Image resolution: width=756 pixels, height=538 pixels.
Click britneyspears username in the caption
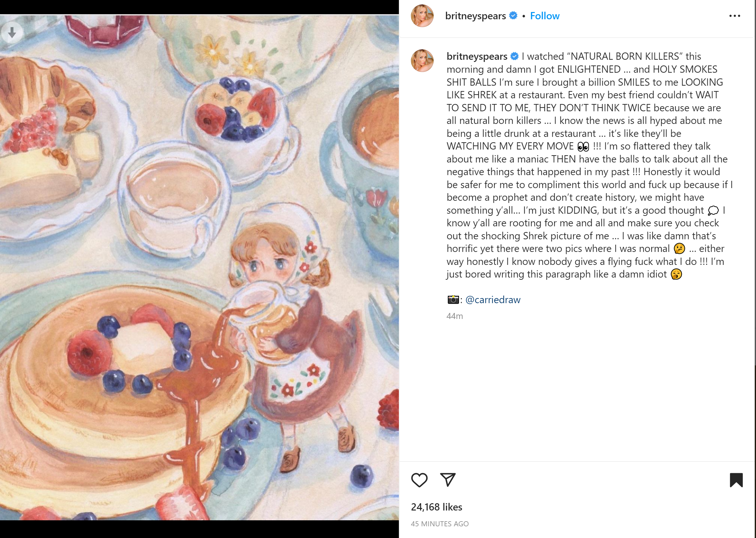click(477, 56)
